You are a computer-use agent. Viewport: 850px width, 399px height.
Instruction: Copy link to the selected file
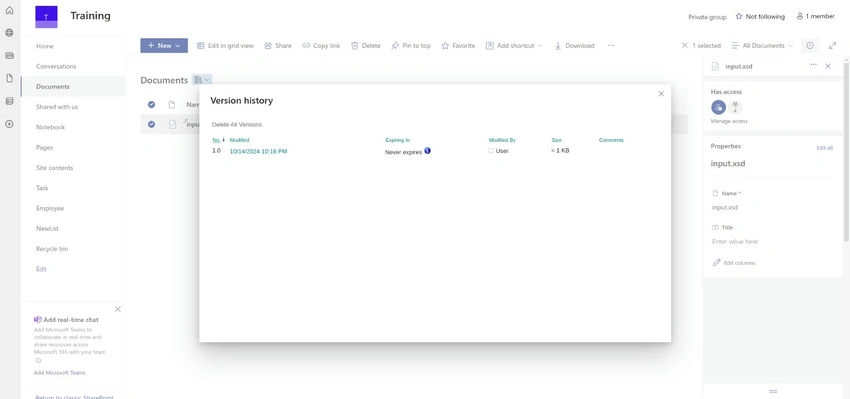(x=321, y=46)
